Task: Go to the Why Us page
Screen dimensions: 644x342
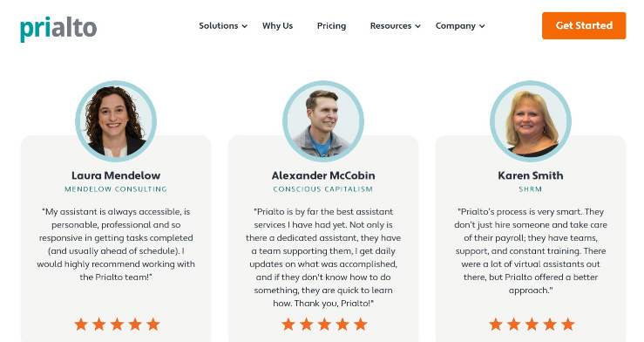Action: (277, 26)
